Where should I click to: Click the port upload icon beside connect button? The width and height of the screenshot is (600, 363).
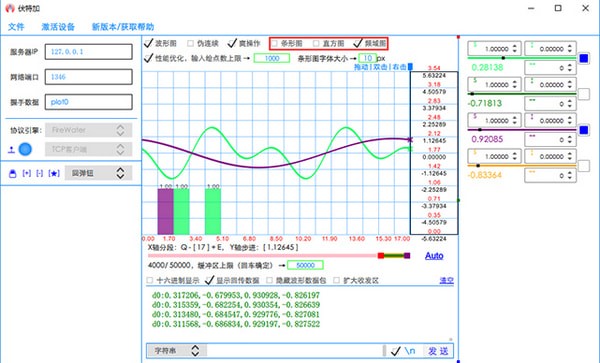coord(11,150)
